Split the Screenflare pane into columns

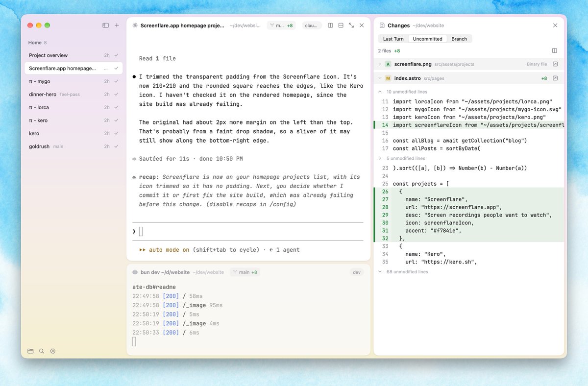[330, 25]
